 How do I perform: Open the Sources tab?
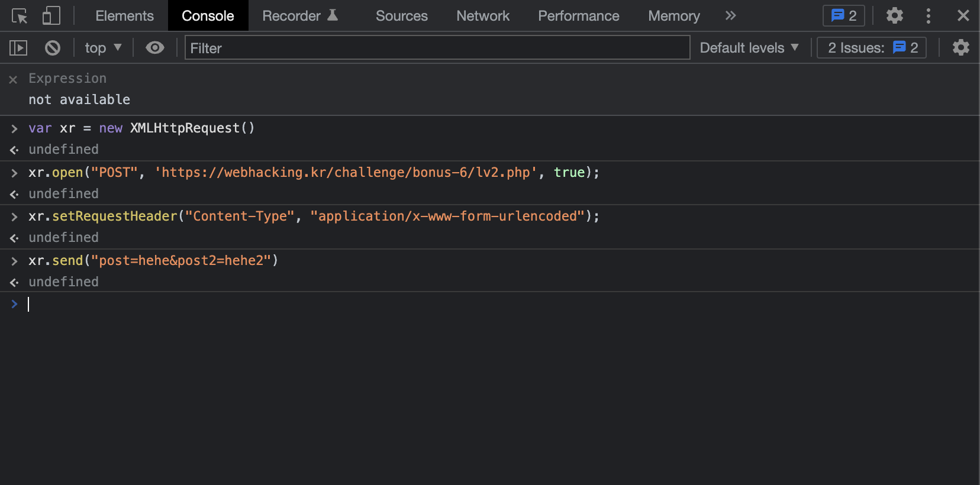401,16
